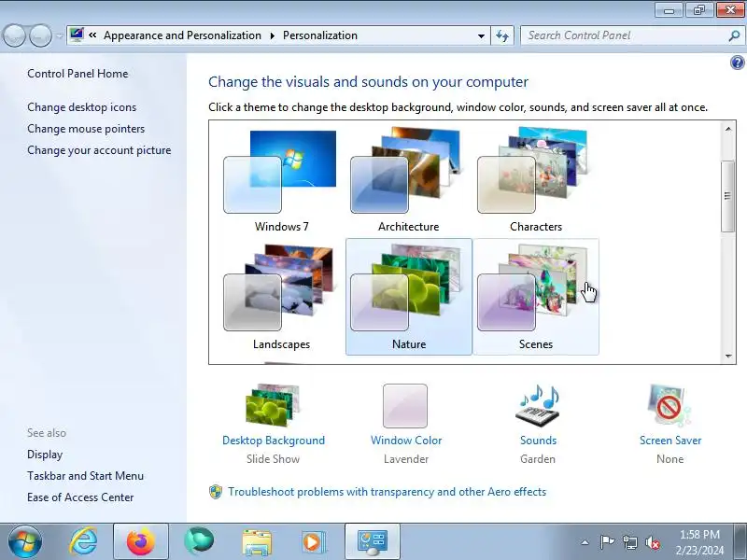Select the Nature theme
Viewport: 747px width, 560px height.
coord(408,296)
